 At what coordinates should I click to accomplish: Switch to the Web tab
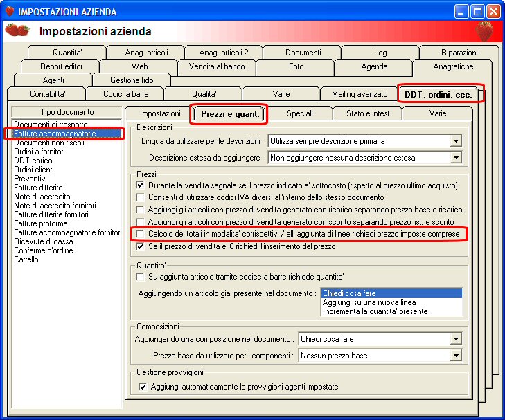click(139, 66)
